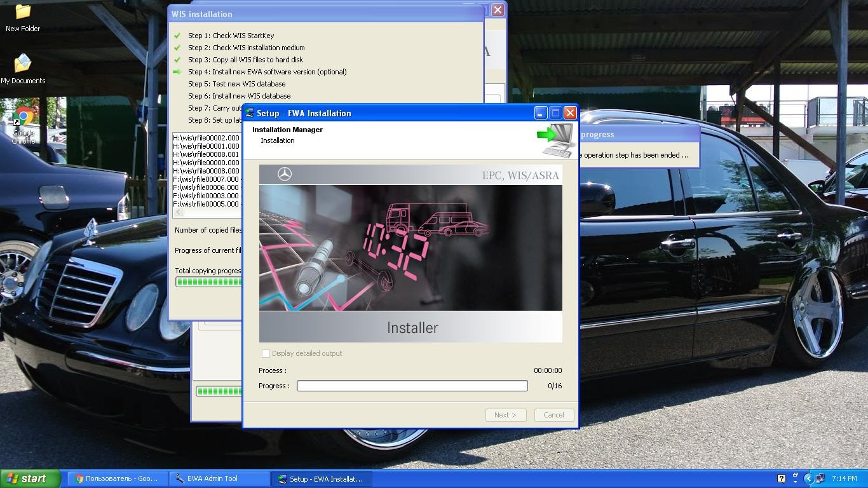Click the file list left scroll arrow
The width and height of the screenshot is (868, 488).
coord(179,212)
